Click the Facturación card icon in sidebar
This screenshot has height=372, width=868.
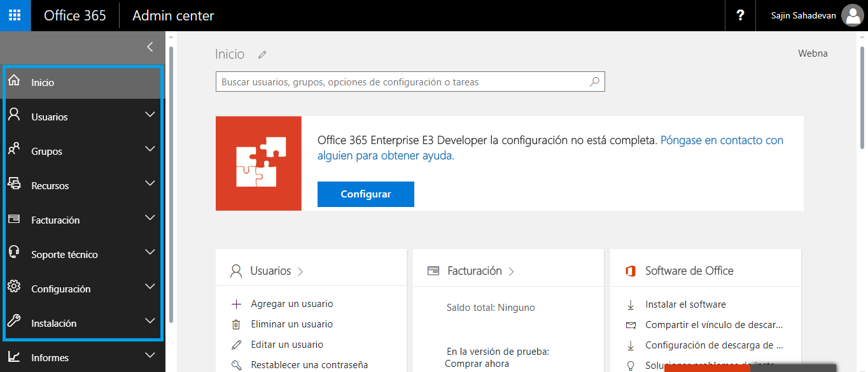click(14, 219)
